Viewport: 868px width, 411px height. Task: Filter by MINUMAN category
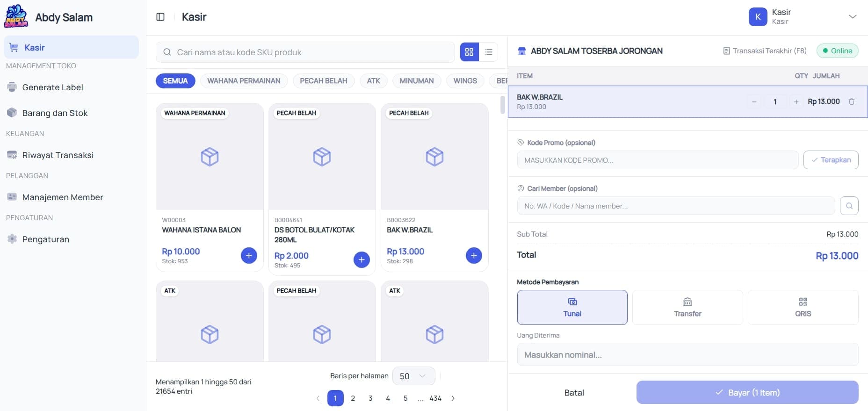point(417,80)
